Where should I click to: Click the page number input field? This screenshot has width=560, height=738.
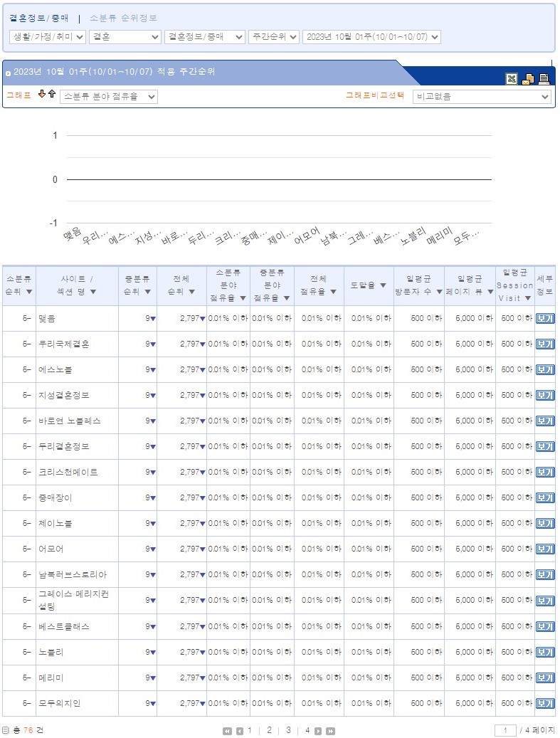[505, 731]
